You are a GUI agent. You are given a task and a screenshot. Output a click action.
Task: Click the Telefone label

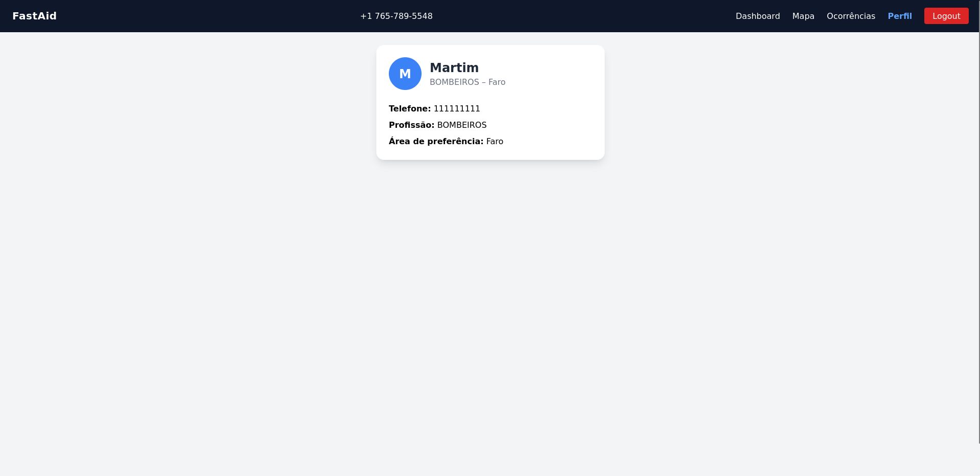[410, 108]
